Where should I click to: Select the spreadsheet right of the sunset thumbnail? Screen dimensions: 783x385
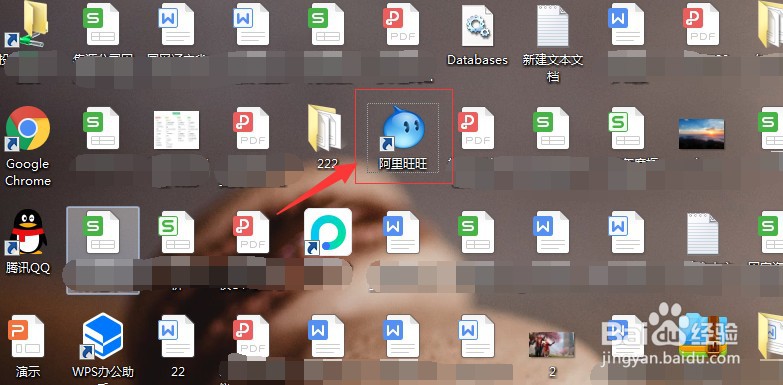tap(771, 128)
